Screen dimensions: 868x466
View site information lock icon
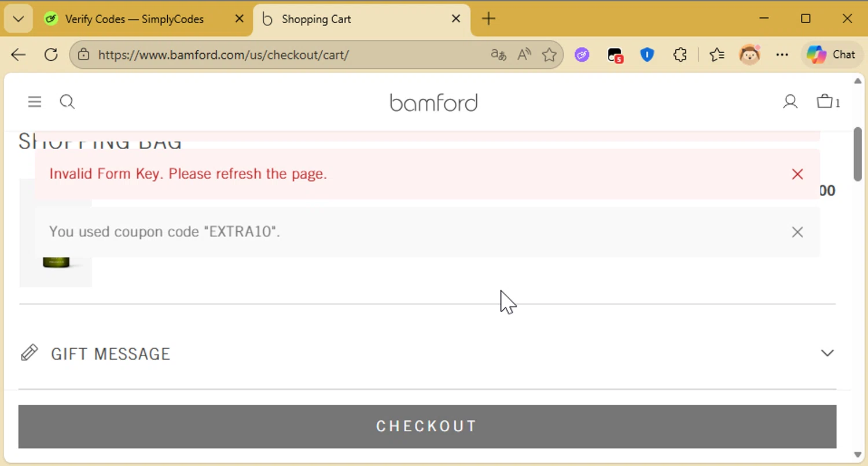click(84, 55)
